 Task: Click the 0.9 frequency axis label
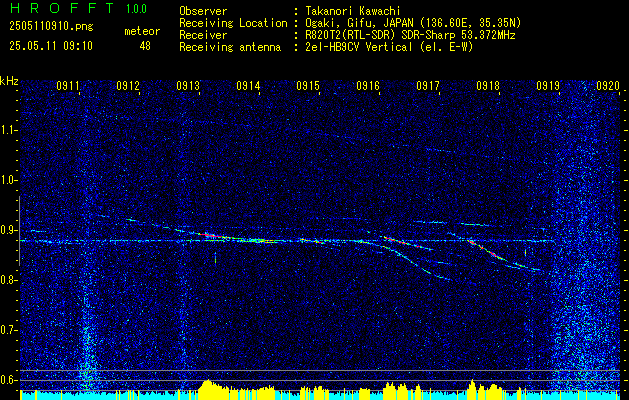8,230
